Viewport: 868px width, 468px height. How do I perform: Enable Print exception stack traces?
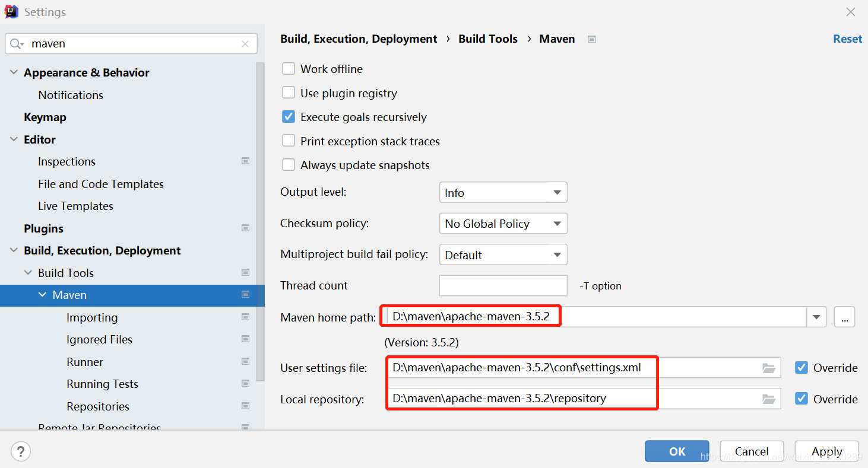[x=289, y=141]
